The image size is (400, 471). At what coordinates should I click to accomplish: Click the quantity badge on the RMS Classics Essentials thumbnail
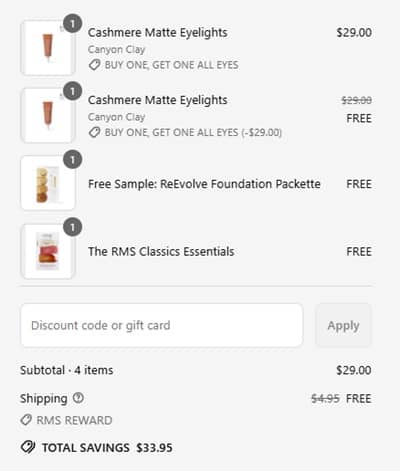[72, 227]
